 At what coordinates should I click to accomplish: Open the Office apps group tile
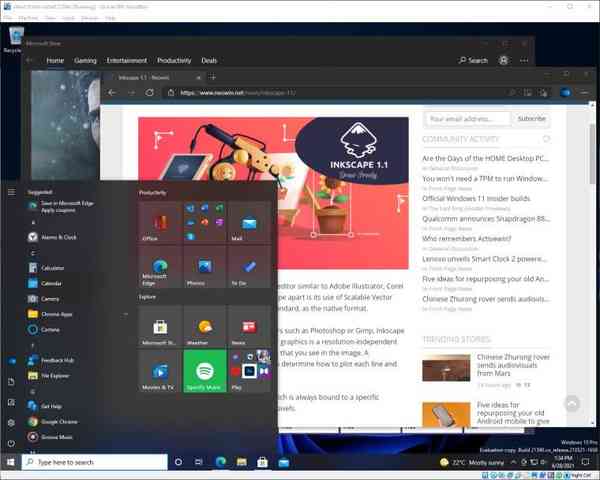pyautogui.click(x=205, y=222)
